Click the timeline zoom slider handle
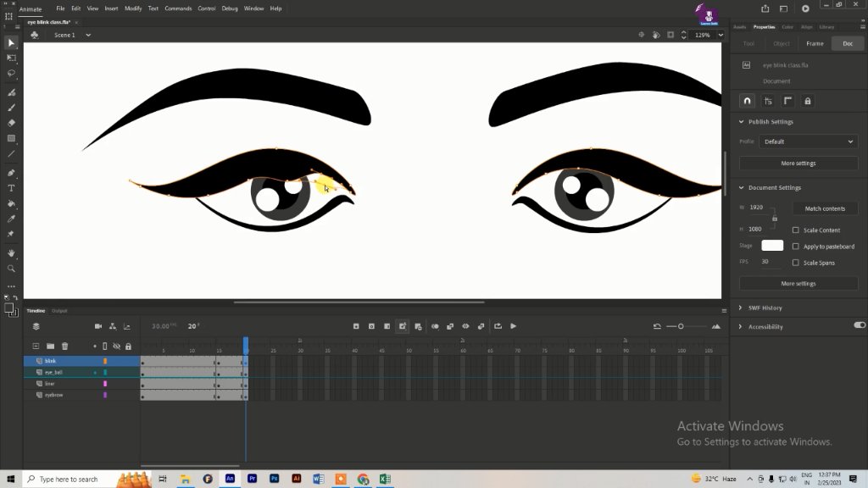868x488 pixels. coord(681,326)
